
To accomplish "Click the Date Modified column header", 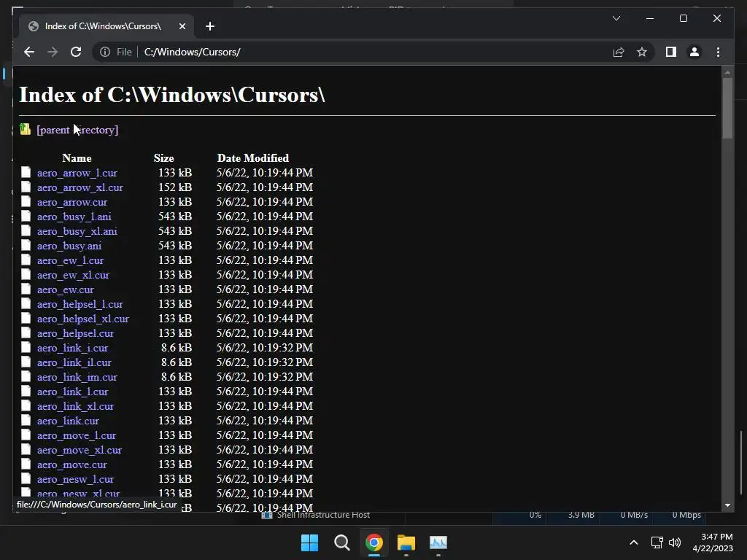I will 253,158.
